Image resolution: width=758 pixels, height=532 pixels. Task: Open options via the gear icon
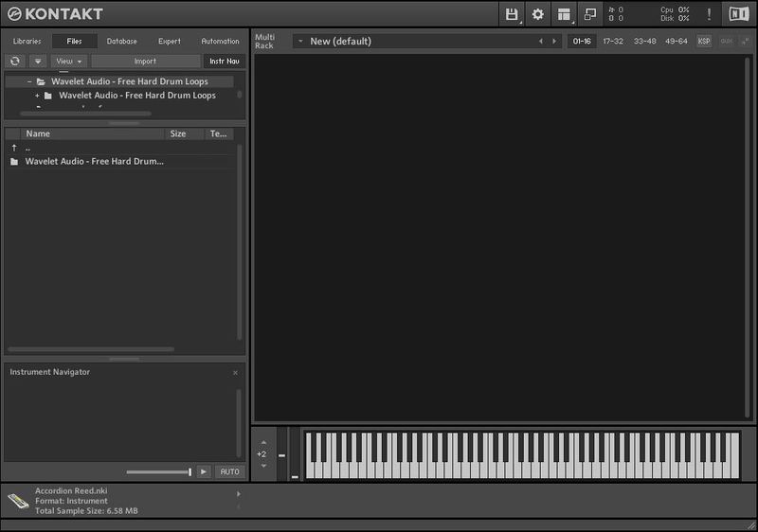tap(538, 14)
